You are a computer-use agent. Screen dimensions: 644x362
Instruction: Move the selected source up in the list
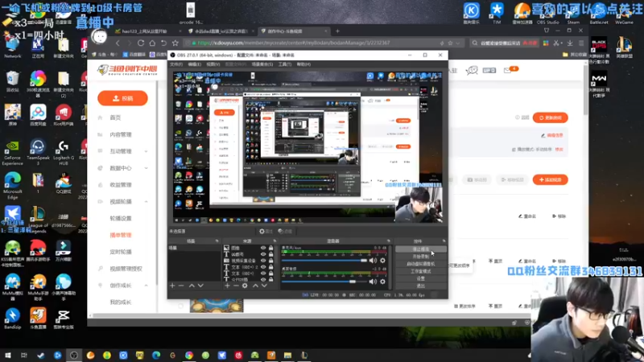pos(255,286)
